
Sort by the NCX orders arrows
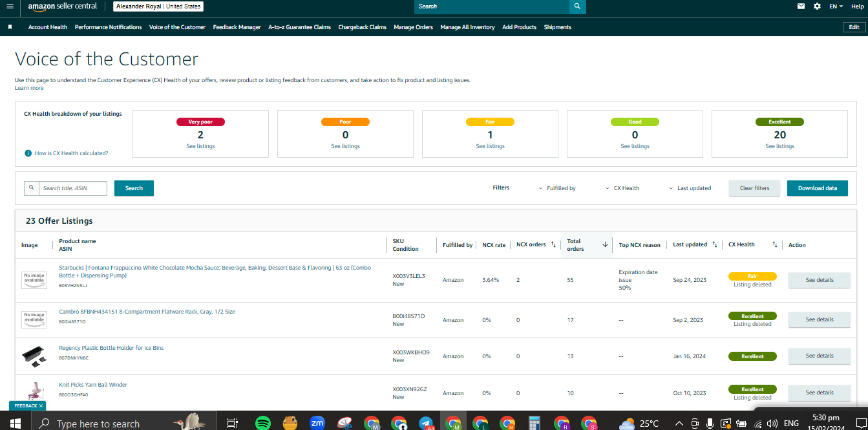[x=553, y=244]
